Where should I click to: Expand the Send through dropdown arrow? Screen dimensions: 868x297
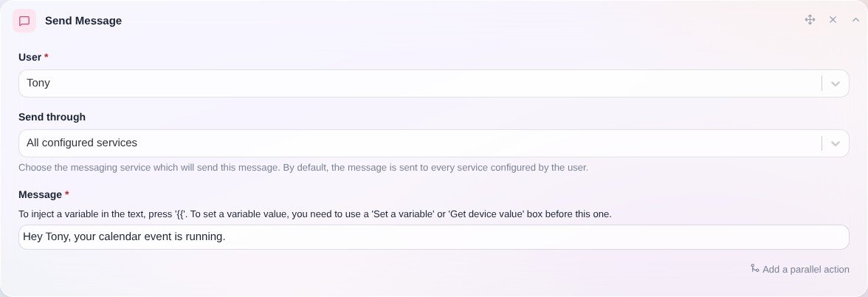point(836,143)
